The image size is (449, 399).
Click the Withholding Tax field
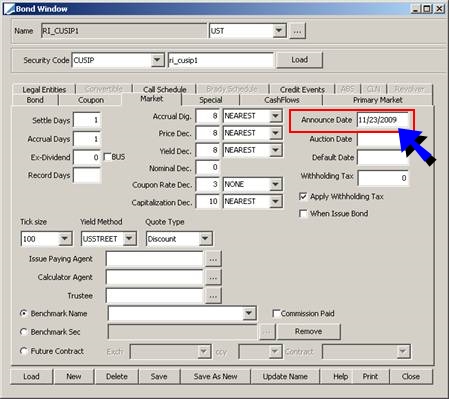click(383, 178)
